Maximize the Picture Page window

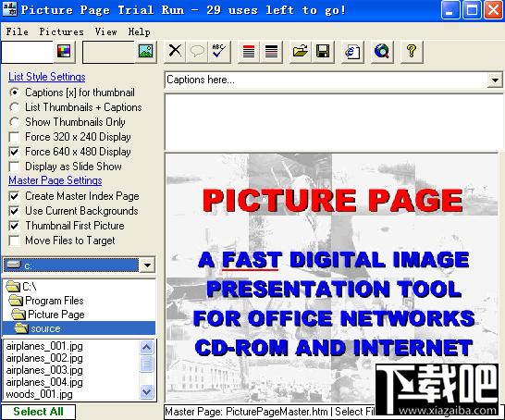coord(472,10)
